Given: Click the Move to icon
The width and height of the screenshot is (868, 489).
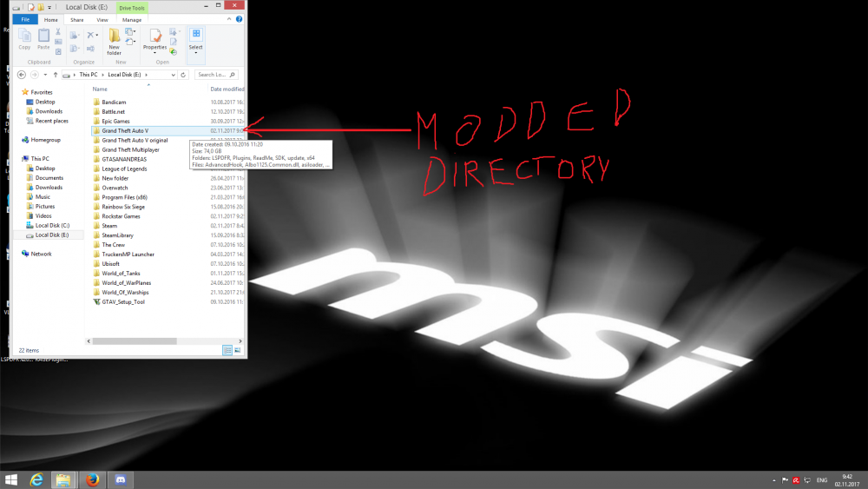Looking at the screenshot, I should (74, 36).
